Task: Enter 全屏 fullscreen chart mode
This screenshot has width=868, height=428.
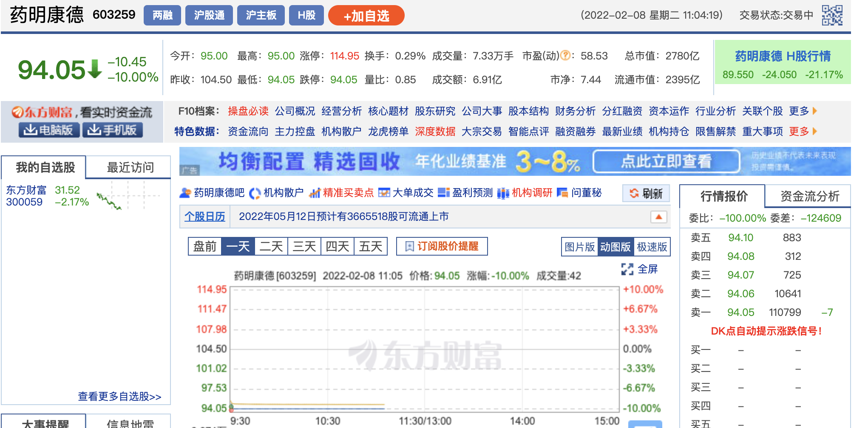Action: point(639,269)
